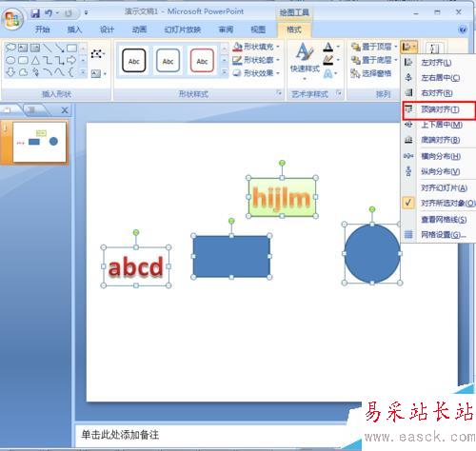Open the Edit Shape points tool

point(97,53)
